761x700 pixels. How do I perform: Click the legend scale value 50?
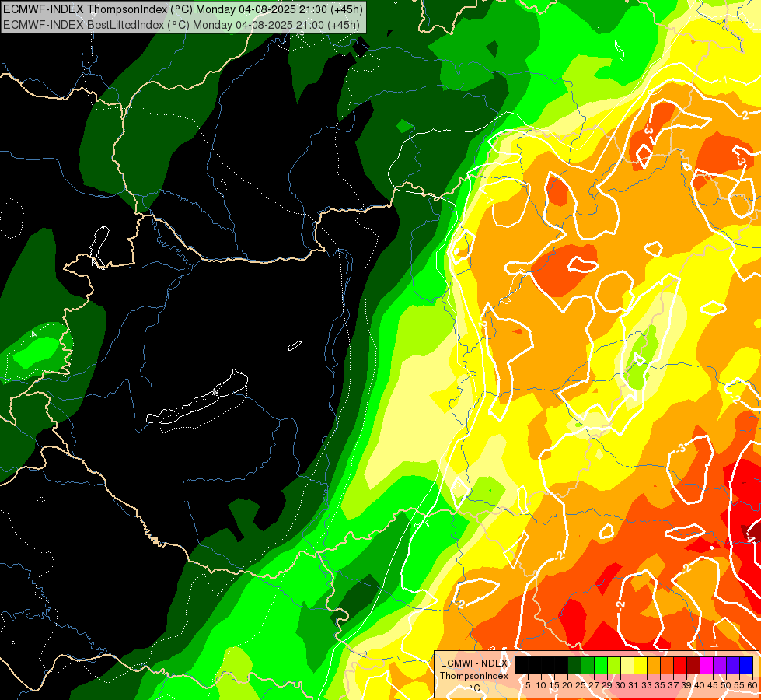pyautogui.click(x=726, y=685)
